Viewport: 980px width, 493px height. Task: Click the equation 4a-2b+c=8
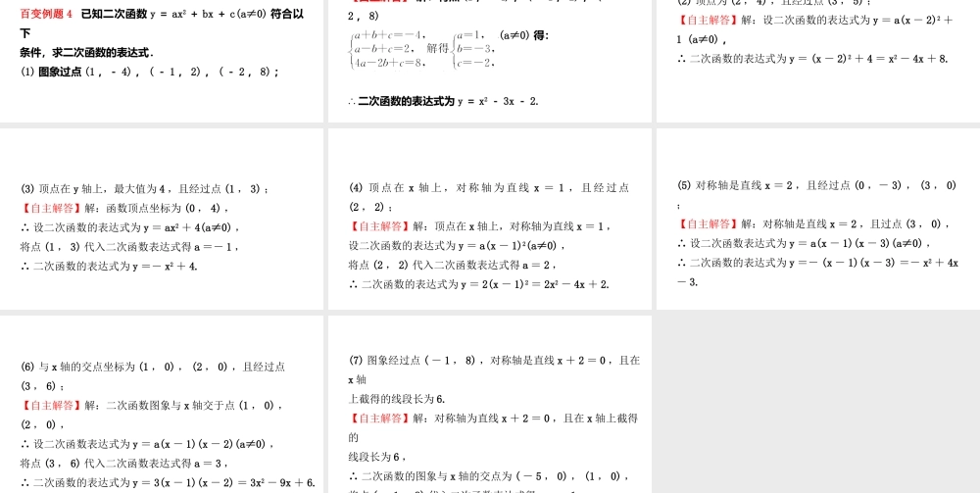389,63
